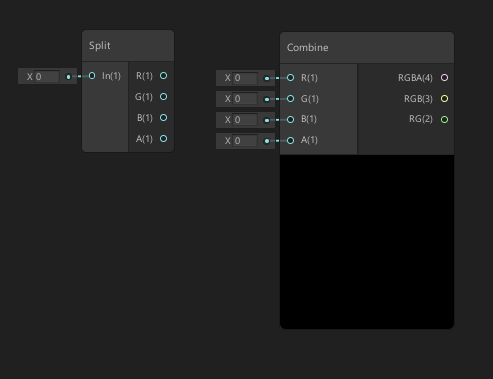Click the A(1) output port on Split
Screen dimensions: 493x379
(163, 139)
